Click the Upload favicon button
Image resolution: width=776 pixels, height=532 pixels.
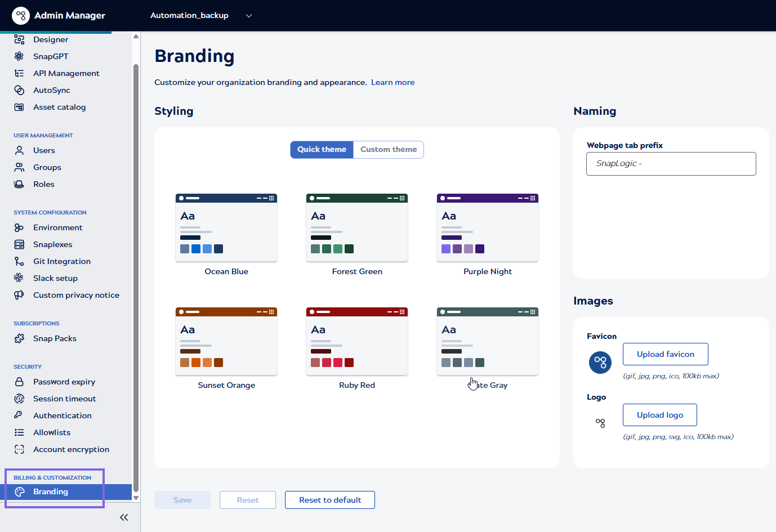666,354
